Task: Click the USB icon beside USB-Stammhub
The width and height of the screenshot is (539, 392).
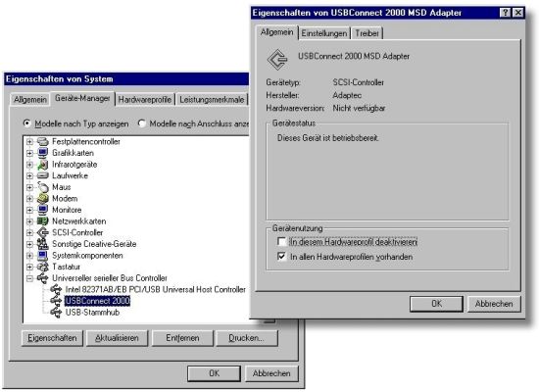Action: coord(56,313)
